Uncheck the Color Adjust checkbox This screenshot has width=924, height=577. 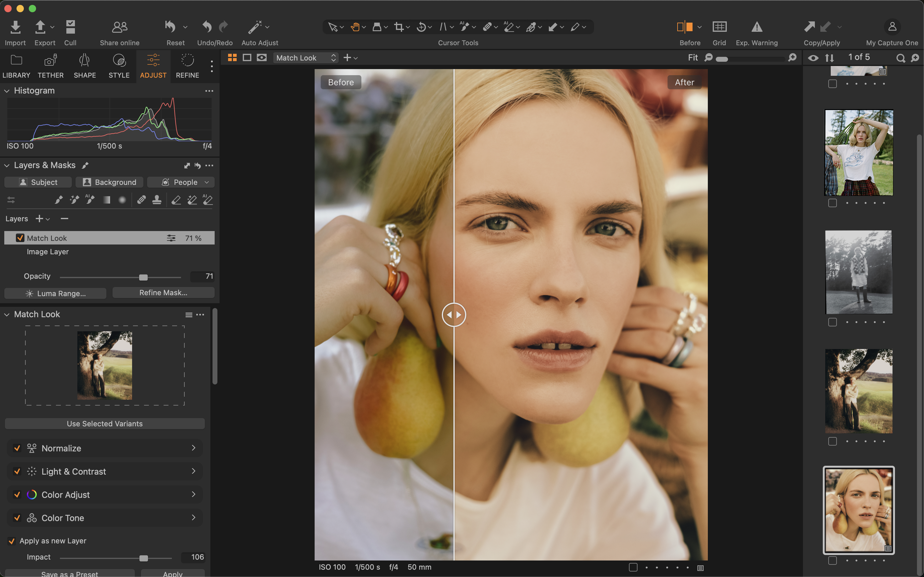click(x=17, y=494)
